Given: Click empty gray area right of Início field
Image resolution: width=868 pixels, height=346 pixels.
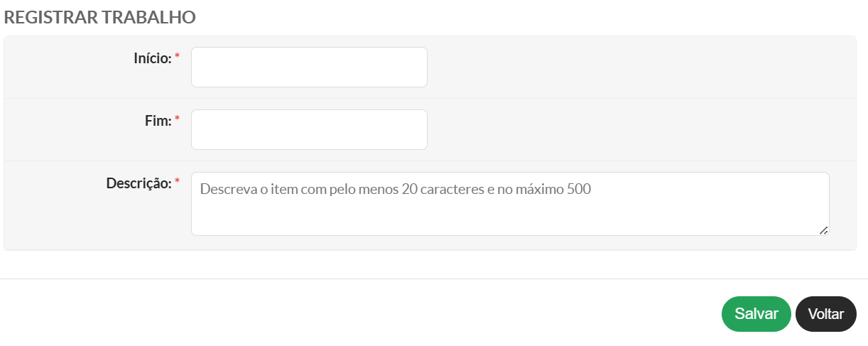Looking at the screenshot, I should pos(639,67).
